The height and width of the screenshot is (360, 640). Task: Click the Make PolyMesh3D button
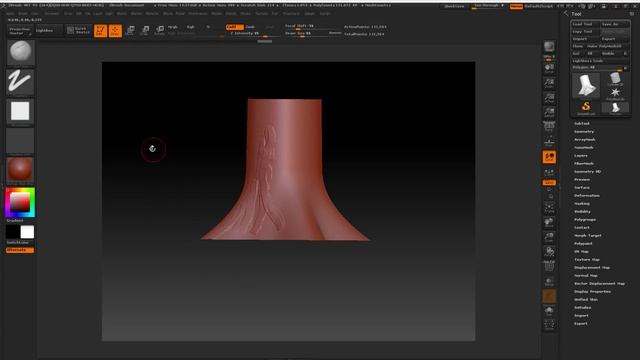pos(607,46)
